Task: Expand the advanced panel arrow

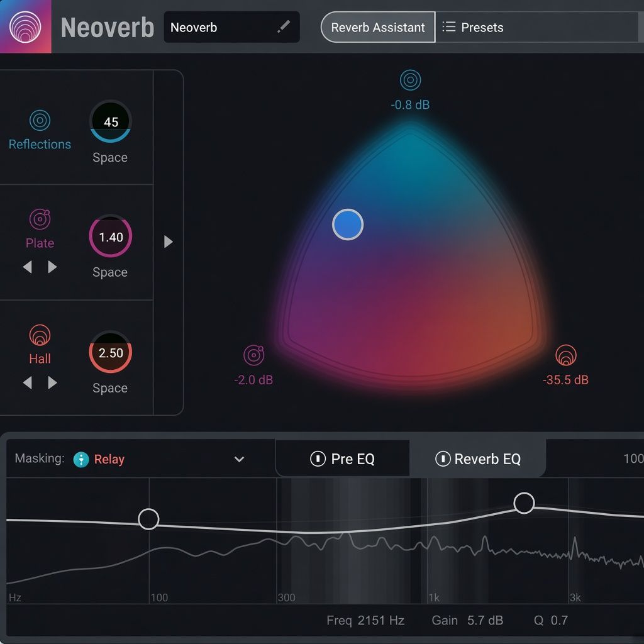Action: (x=168, y=241)
